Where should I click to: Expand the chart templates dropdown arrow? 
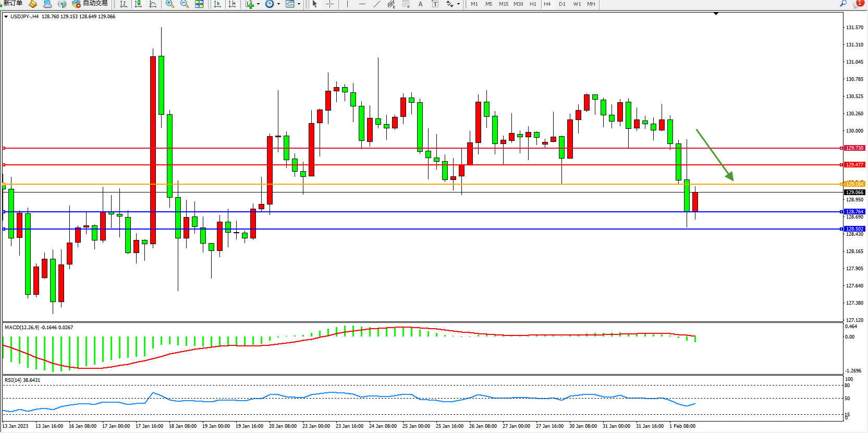point(299,4)
